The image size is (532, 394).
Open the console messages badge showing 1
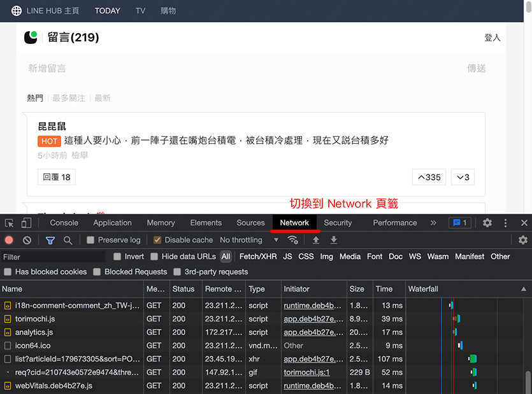(460, 223)
